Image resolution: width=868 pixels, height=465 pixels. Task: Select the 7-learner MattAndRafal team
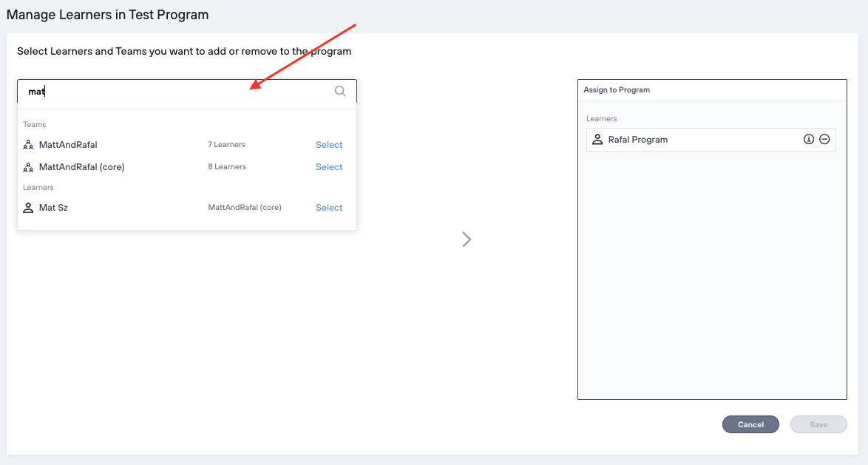[x=329, y=145]
